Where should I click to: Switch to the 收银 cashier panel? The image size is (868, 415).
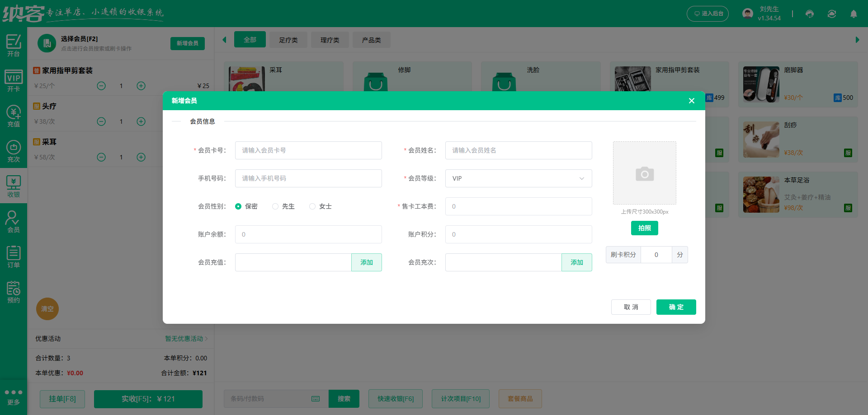tap(14, 186)
